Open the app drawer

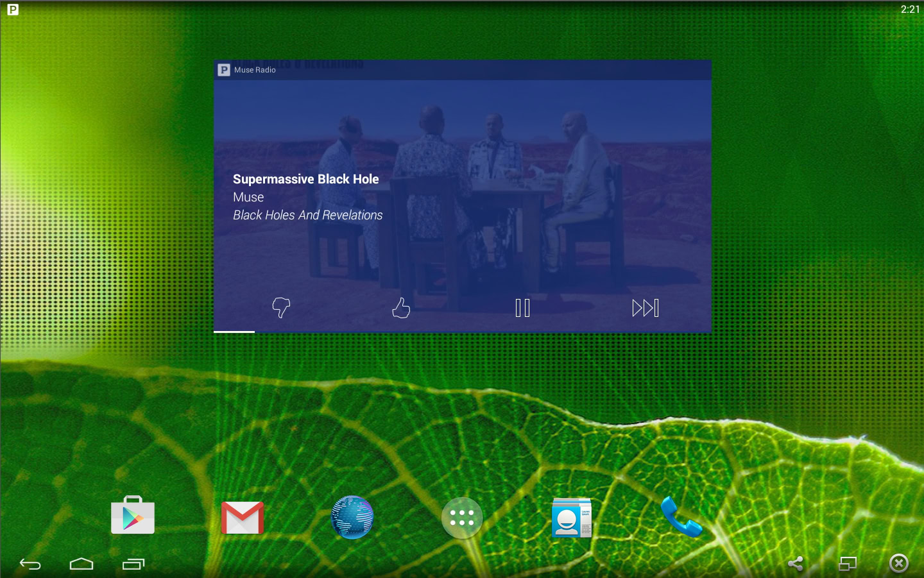coord(462,518)
